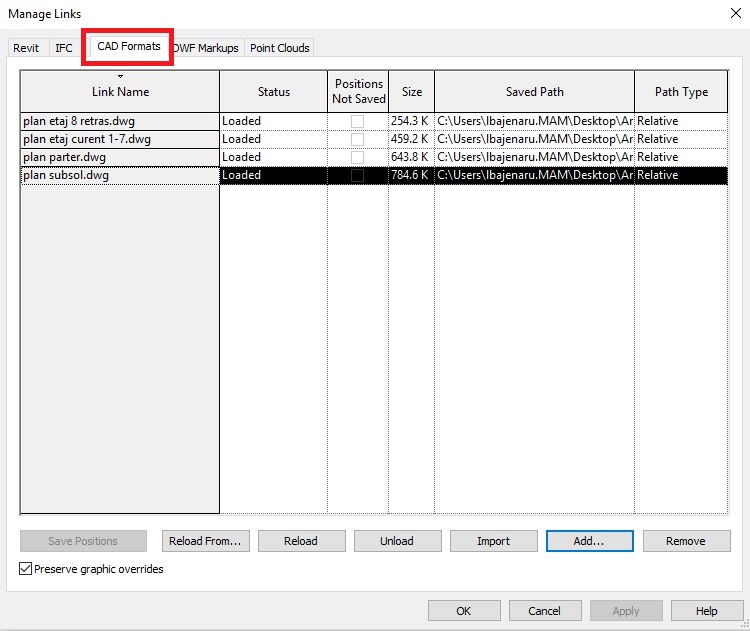The height and width of the screenshot is (631, 750).
Task: Switch to the Point Clouds tab
Action: (280, 48)
